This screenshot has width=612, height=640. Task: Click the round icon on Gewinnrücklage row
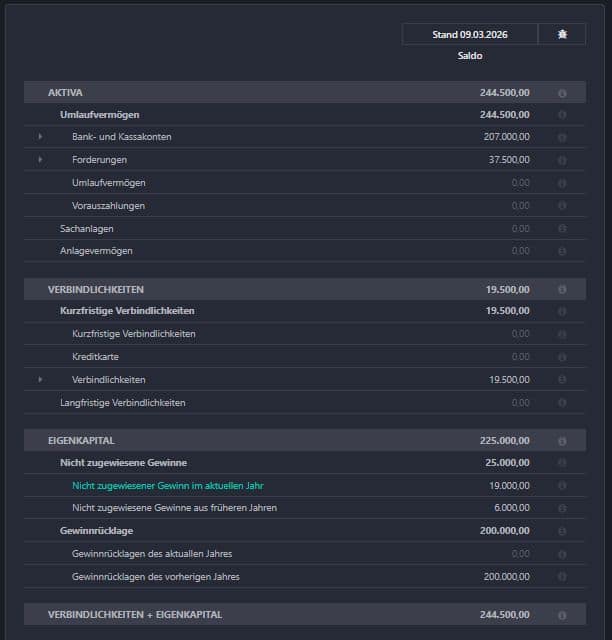tap(562, 531)
